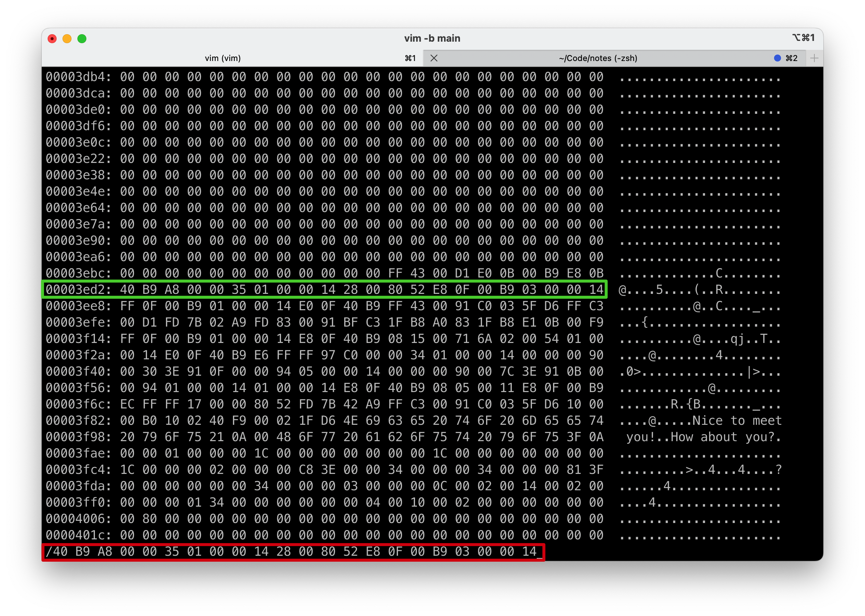
Task: Click the red close window button
Action: (52, 39)
